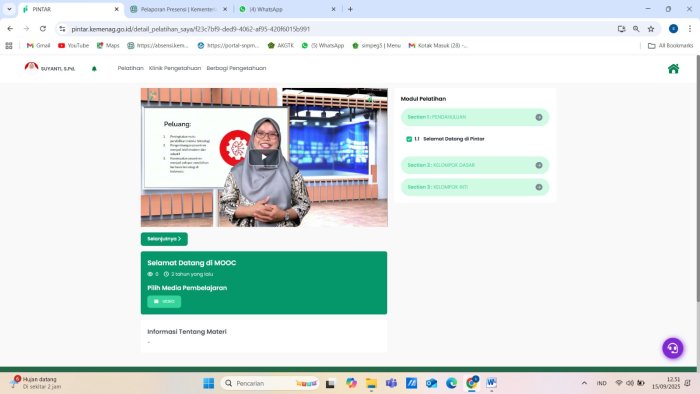Click the taskbar Pencarian search box
Image resolution: width=700 pixels, height=394 pixels.
(270, 383)
